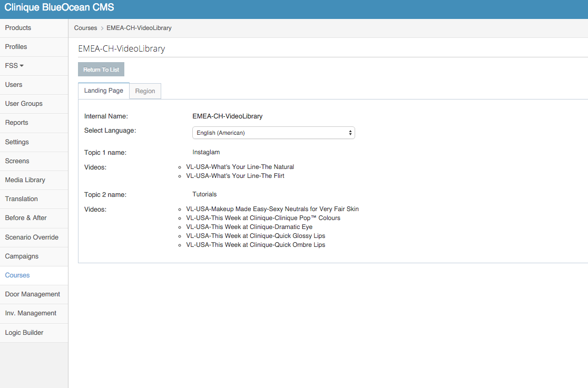This screenshot has width=588, height=388.
Task: Open Before & After section
Action: tap(34, 218)
